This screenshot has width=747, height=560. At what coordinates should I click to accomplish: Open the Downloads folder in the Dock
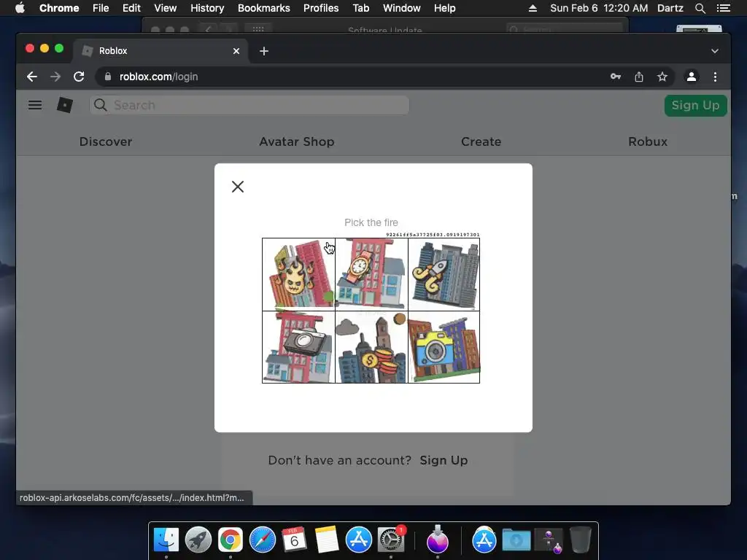516,540
